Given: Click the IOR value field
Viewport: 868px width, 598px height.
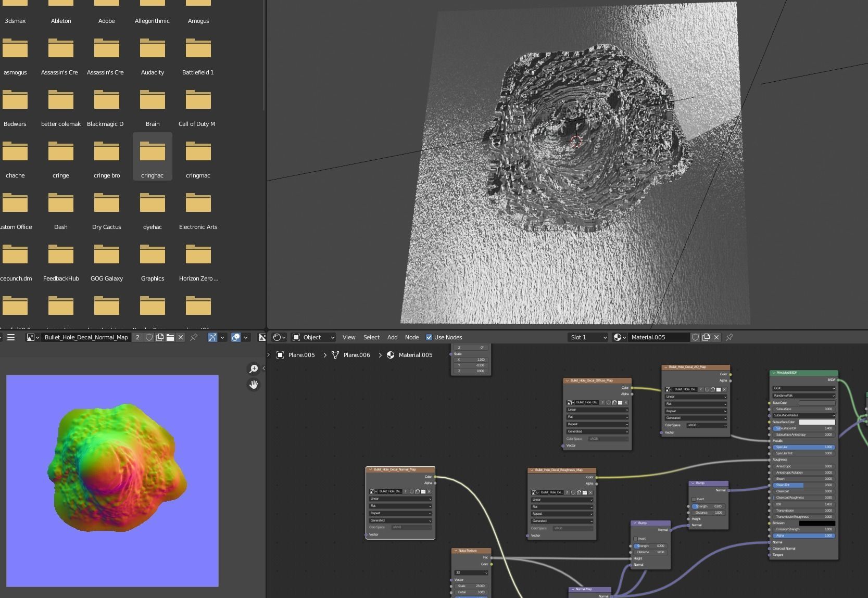Looking at the screenshot, I should tap(804, 504).
